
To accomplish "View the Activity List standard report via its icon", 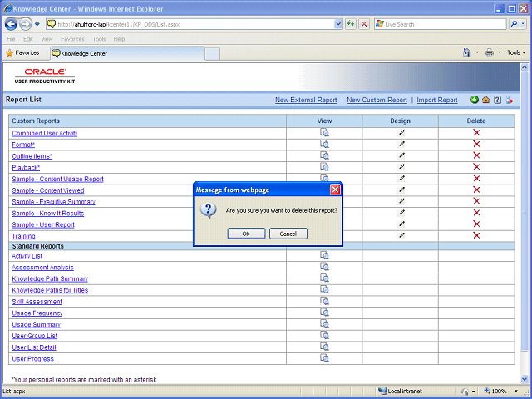I will [324, 255].
